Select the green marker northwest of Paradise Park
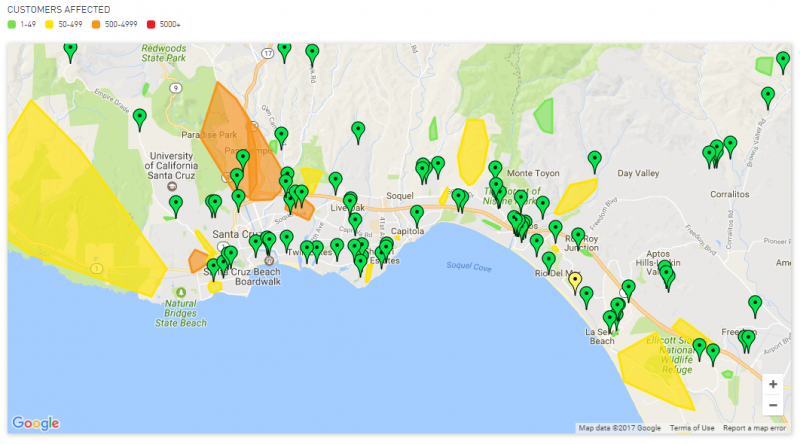This screenshot has width=800, height=444. 140,118
